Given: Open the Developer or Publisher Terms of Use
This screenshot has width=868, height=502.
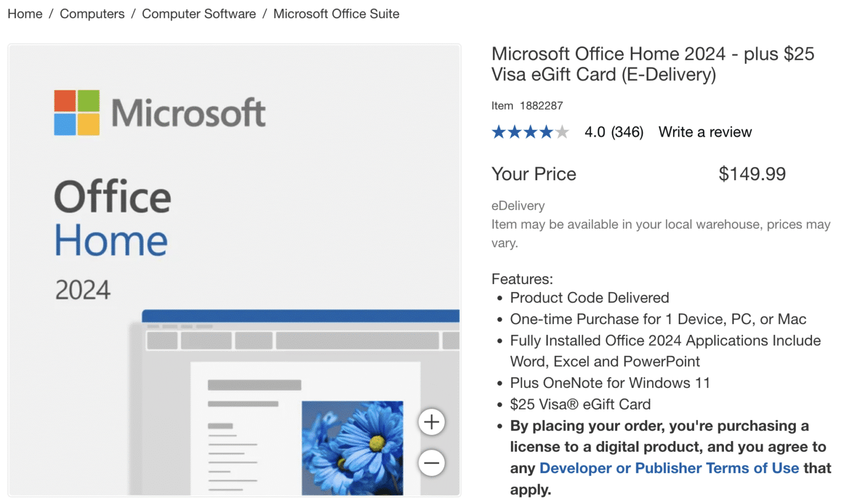Looking at the screenshot, I should tap(669, 468).
